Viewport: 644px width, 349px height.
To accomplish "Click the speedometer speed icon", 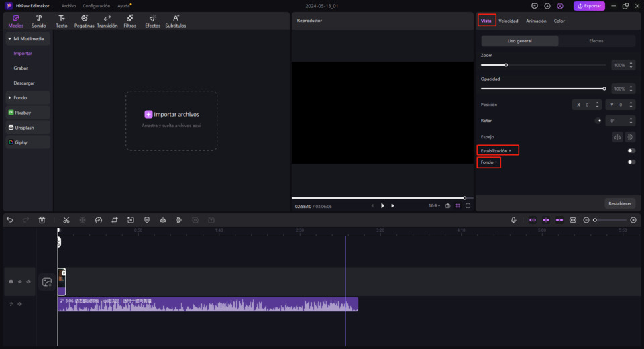I will tap(99, 220).
